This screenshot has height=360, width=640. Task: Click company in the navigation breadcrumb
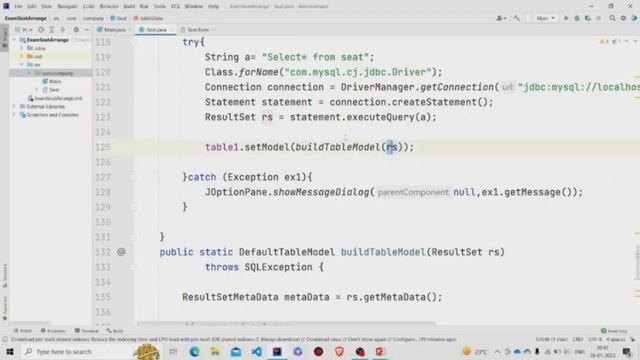pyautogui.click(x=93, y=18)
